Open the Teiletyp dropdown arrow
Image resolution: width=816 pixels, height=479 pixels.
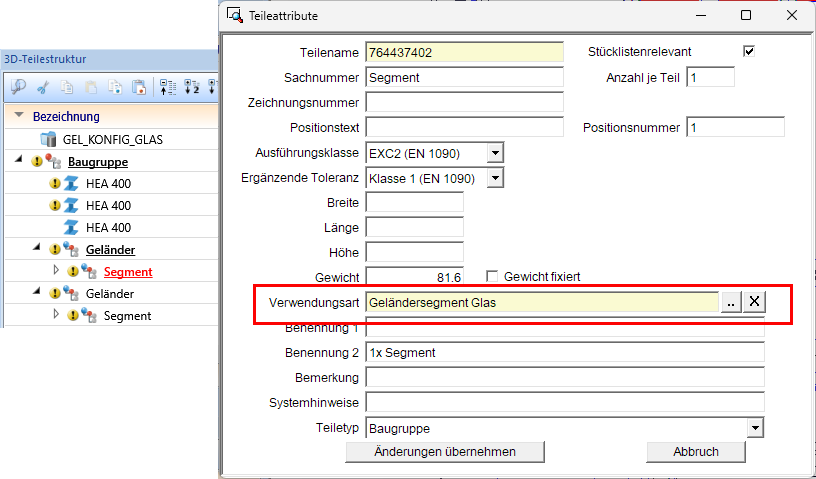[755, 428]
